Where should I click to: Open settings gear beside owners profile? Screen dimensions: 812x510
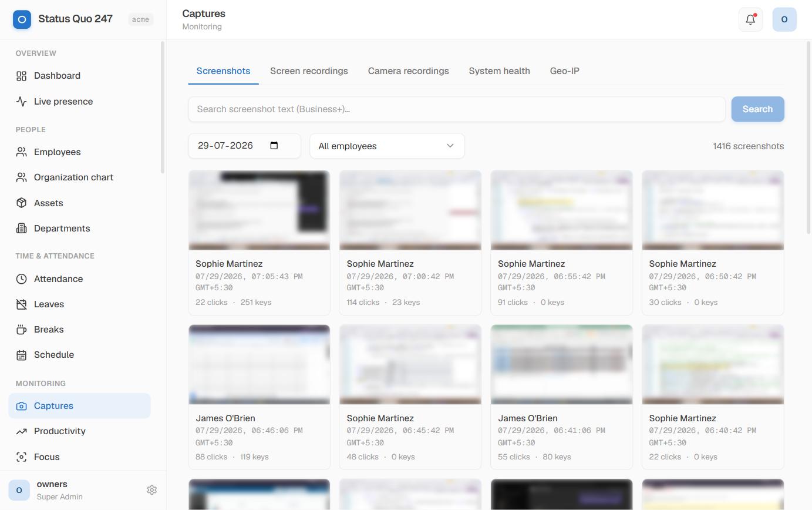[x=151, y=490]
